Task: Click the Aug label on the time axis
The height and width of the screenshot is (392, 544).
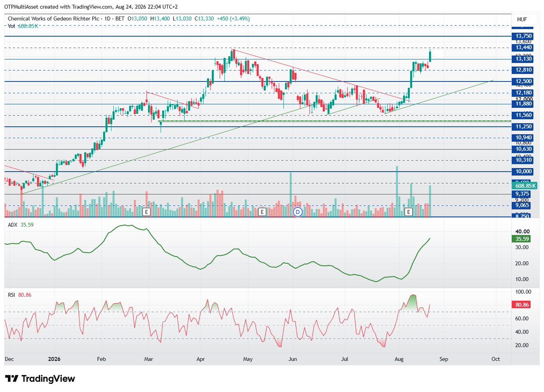Action: click(x=399, y=359)
